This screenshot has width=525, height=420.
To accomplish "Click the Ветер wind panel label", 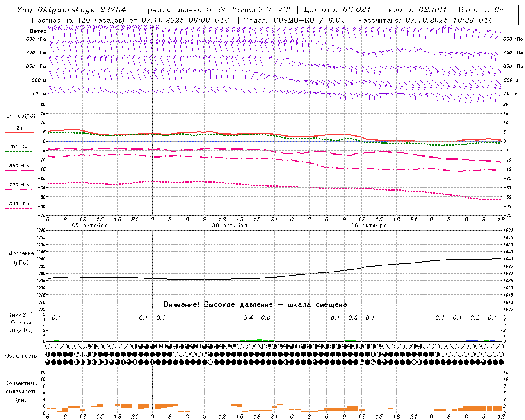I will [38, 31].
